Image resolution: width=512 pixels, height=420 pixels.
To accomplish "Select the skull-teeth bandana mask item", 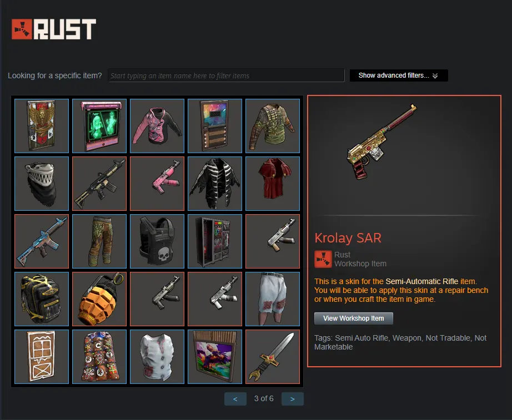I will (x=42, y=184).
